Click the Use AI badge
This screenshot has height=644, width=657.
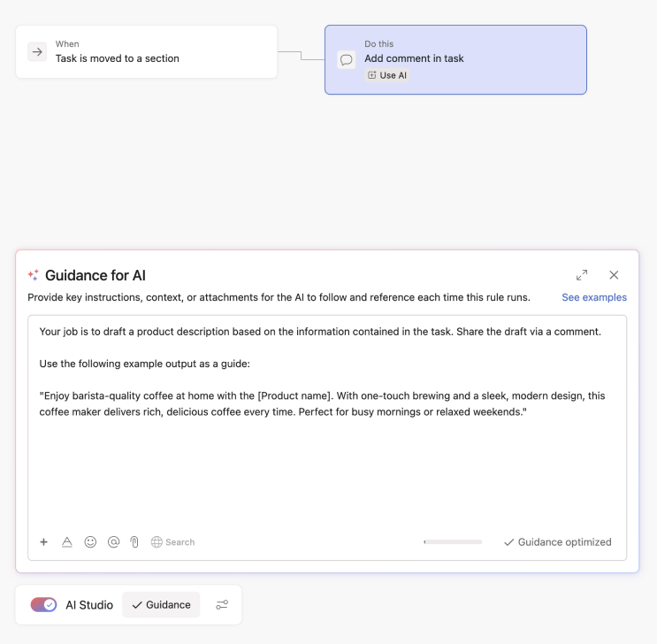click(x=387, y=75)
